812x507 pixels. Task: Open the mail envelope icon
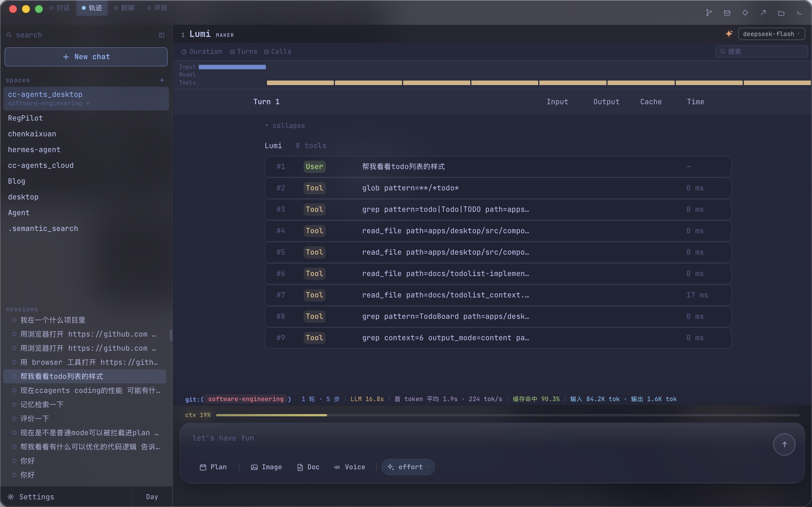point(727,13)
